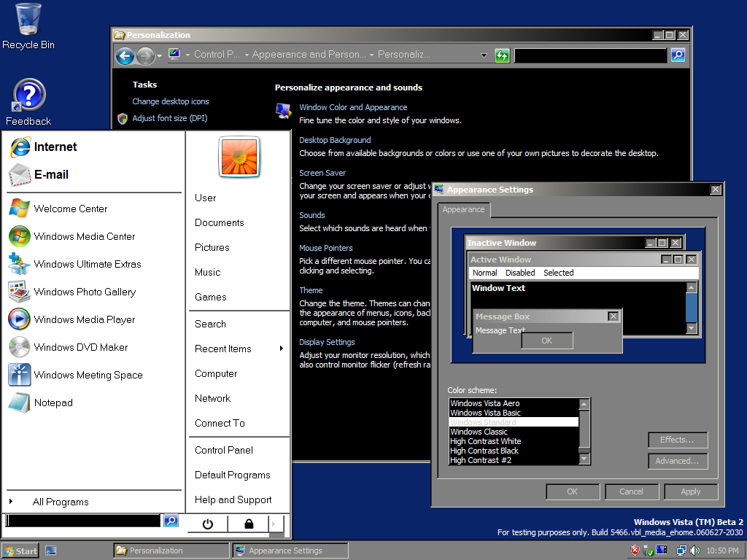This screenshot has height=560, width=747.
Task: Open the Recycle Bin desktop icon
Action: pos(28,19)
